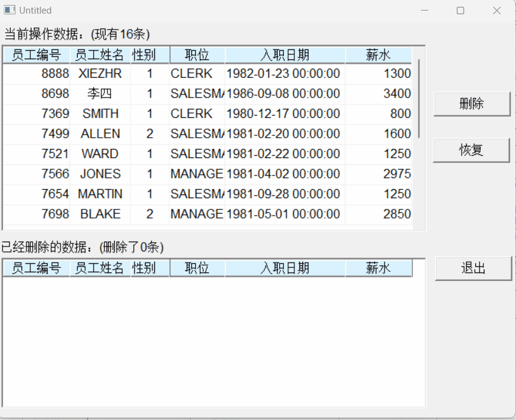Click BLAKE's salary 2850 cell
Screen dimensions: 516x420
[x=378, y=214]
